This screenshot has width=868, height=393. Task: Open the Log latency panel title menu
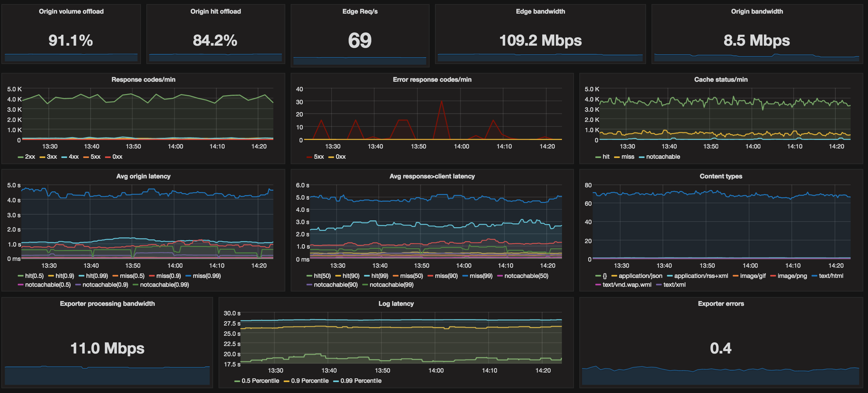(x=396, y=303)
